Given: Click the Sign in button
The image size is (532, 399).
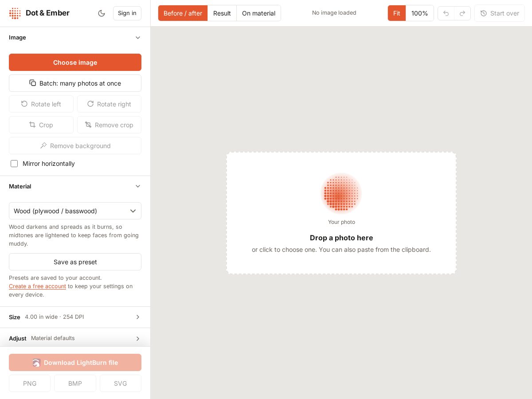Looking at the screenshot, I should click(x=127, y=13).
